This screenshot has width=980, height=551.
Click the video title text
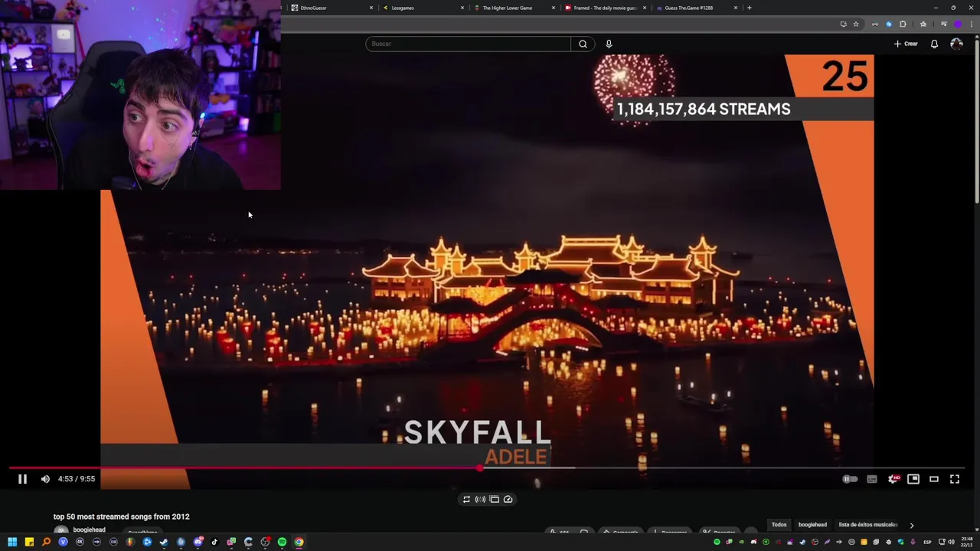(x=121, y=517)
